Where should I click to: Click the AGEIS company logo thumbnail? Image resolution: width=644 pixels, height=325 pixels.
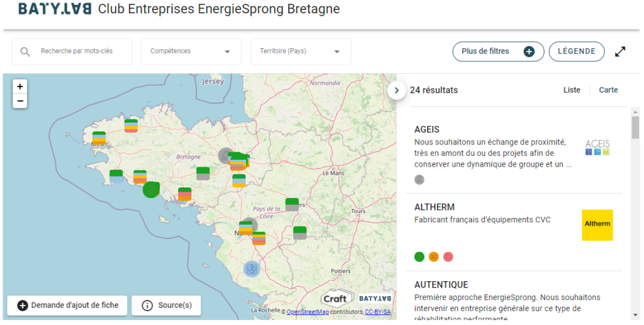click(x=598, y=147)
